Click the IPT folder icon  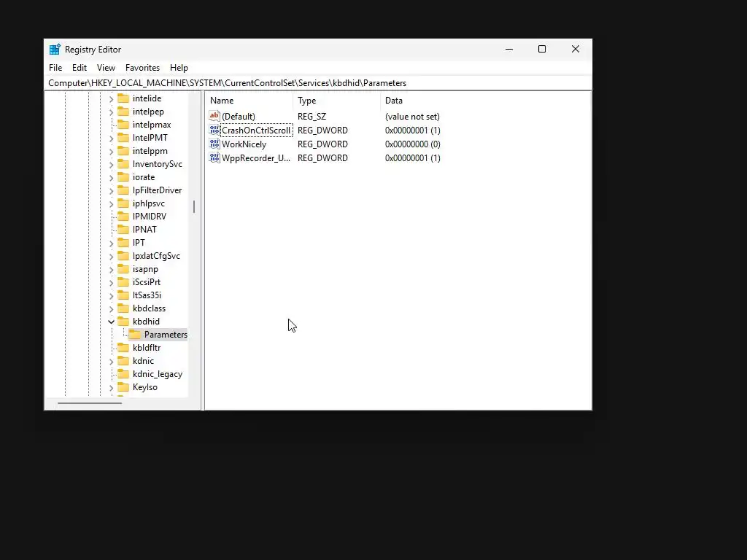tap(123, 242)
